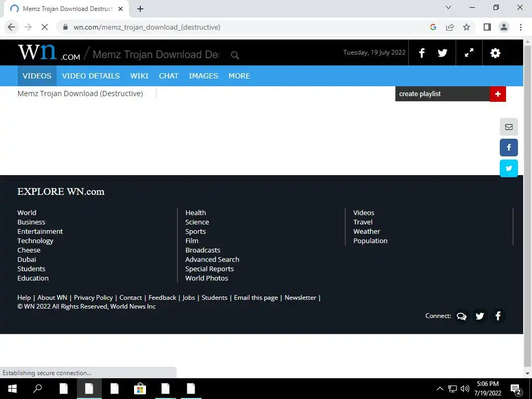Open a new tab with plus button
532x399 pixels.
(x=140, y=9)
